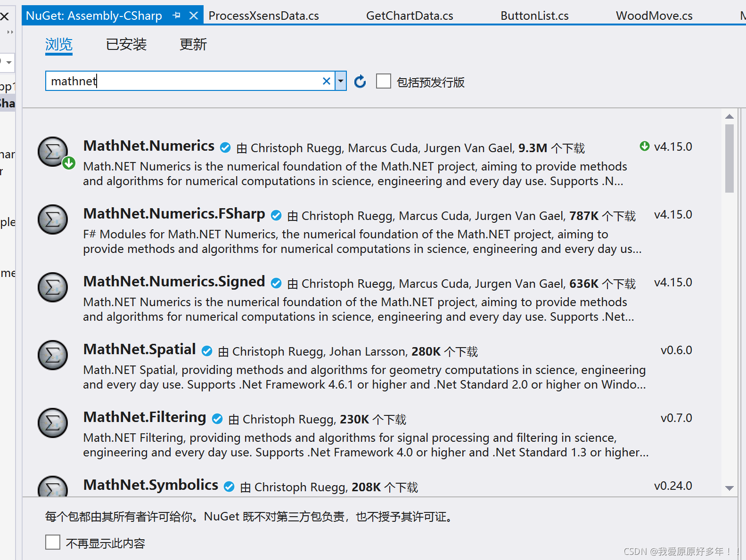Pin the NuGet Assembly-CSharp tab

177,16
